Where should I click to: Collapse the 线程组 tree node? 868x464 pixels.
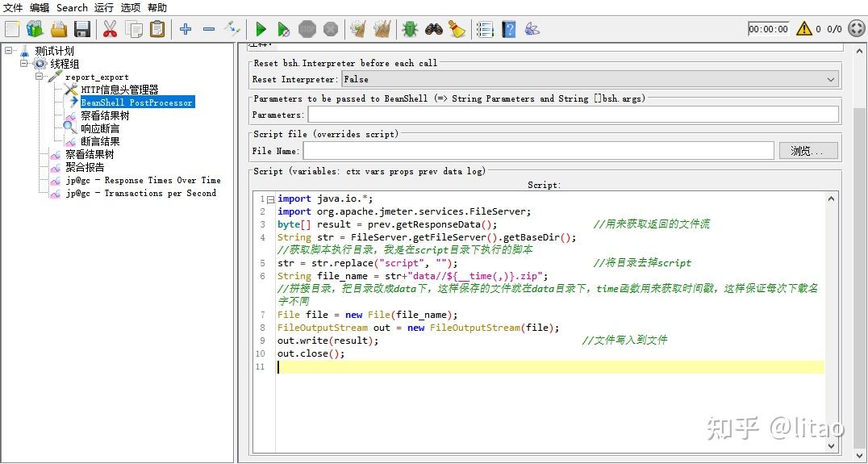click(x=24, y=64)
